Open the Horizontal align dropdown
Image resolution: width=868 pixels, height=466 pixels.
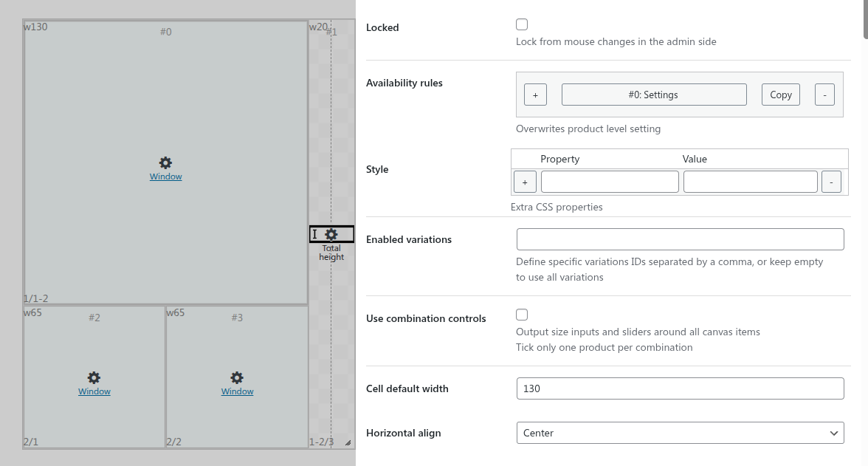[x=680, y=433]
